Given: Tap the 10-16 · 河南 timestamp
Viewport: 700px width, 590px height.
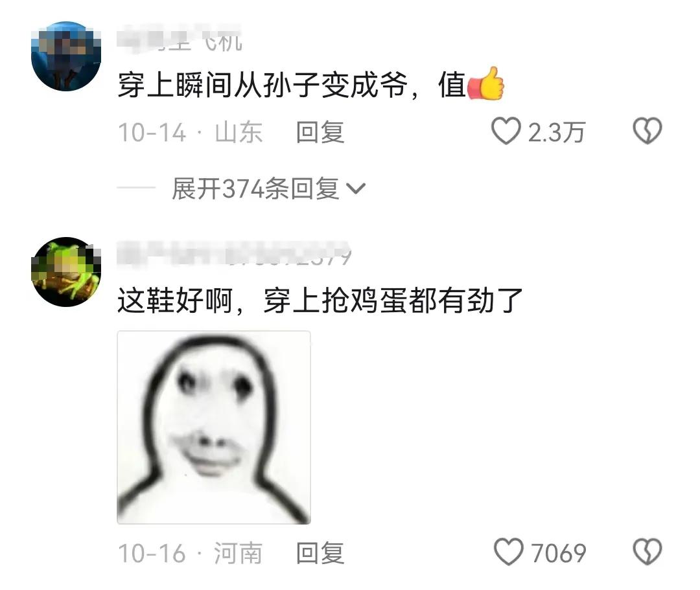Looking at the screenshot, I should tap(190, 554).
